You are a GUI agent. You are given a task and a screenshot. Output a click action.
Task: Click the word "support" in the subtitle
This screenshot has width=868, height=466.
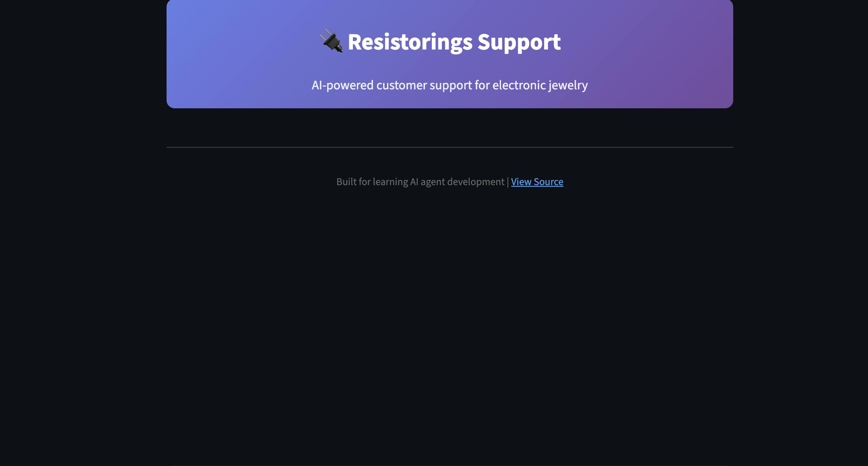[x=450, y=85]
